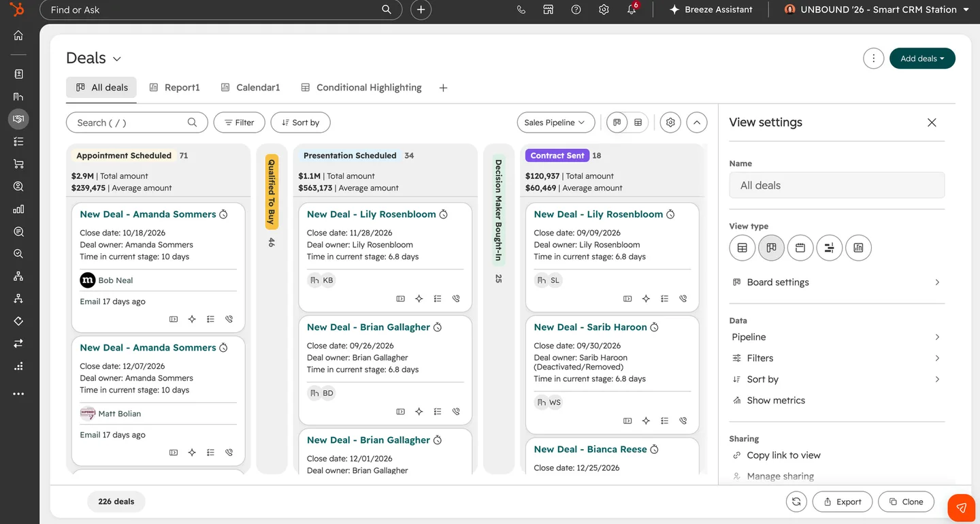Click the Clone button

pyautogui.click(x=906, y=502)
